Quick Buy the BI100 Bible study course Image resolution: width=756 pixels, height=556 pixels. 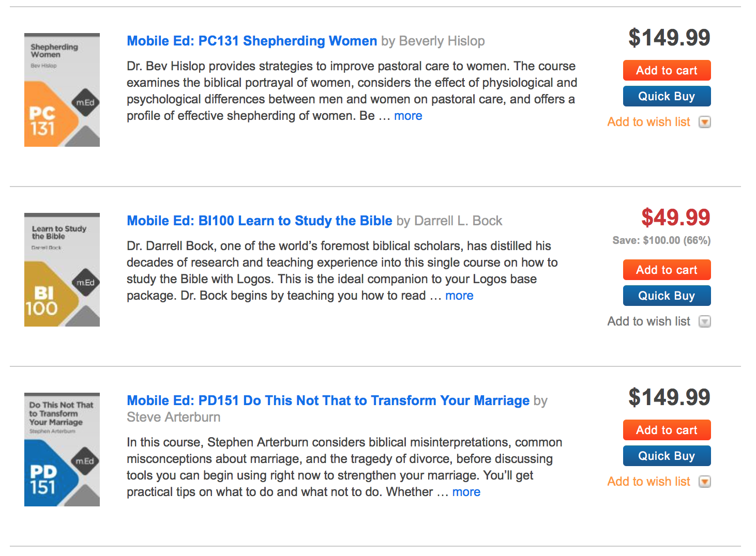[667, 296]
